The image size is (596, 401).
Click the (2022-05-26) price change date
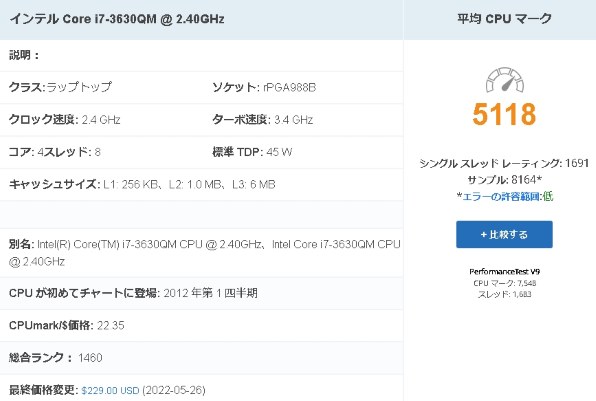[x=174, y=390]
